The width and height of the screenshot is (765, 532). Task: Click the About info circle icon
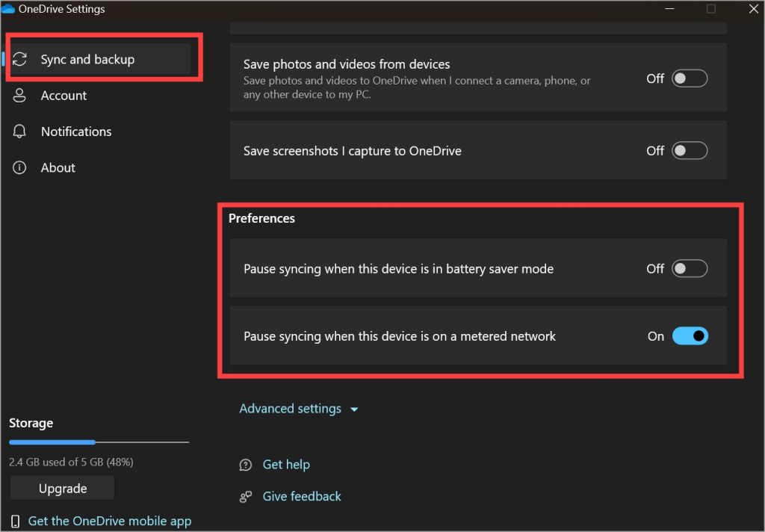[x=20, y=167]
